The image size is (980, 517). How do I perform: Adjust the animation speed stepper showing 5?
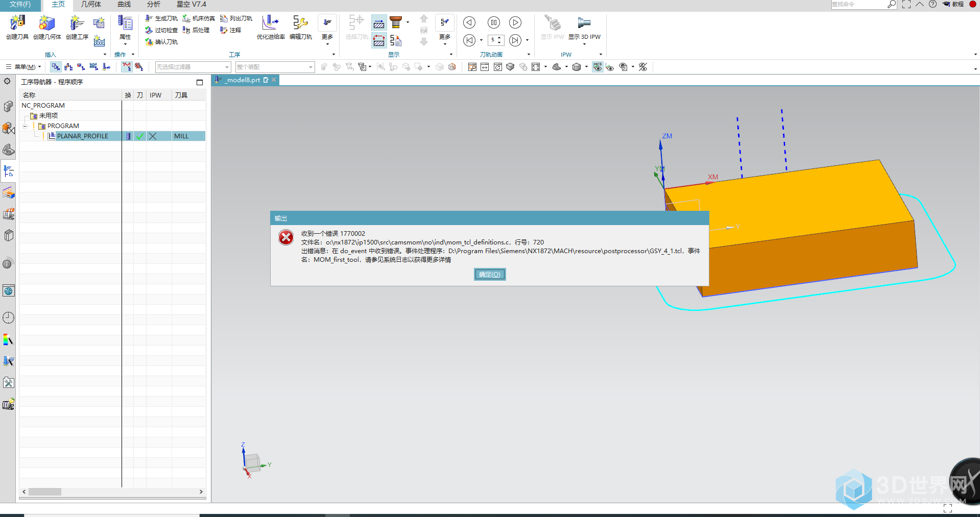pyautogui.click(x=496, y=40)
